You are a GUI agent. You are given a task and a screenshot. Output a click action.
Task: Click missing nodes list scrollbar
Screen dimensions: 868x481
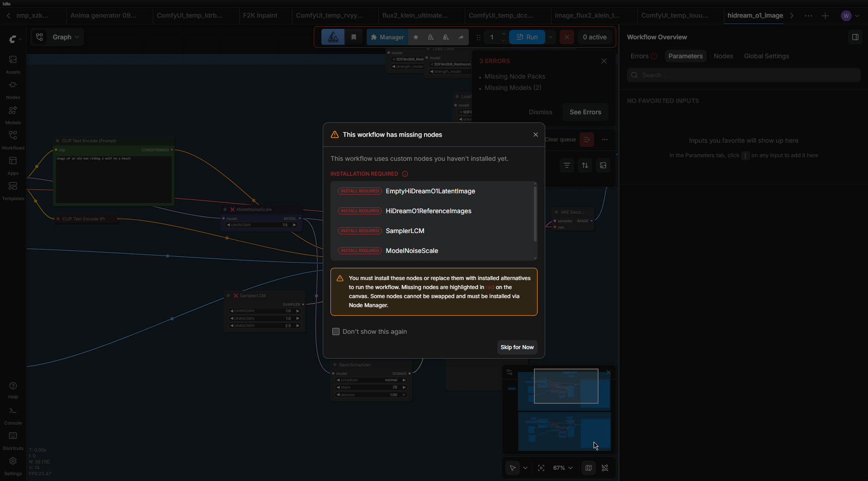click(x=535, y=214)
